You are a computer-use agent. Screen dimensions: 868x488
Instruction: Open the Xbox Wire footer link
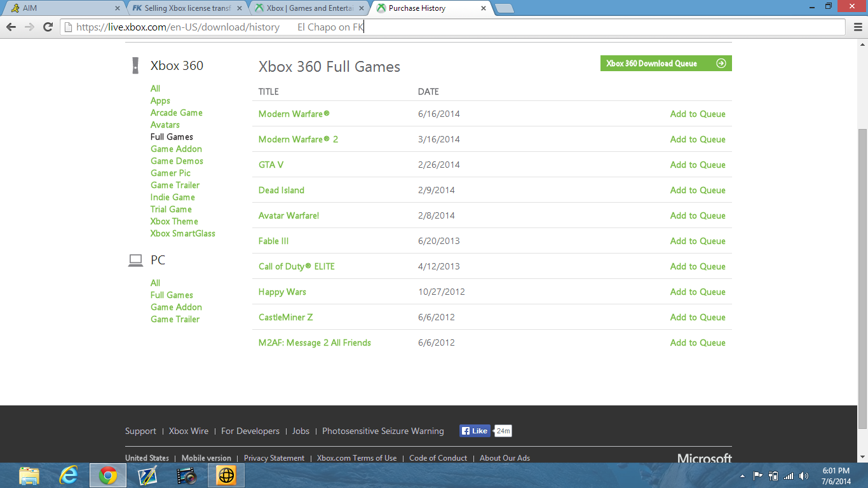click(189, 431)
